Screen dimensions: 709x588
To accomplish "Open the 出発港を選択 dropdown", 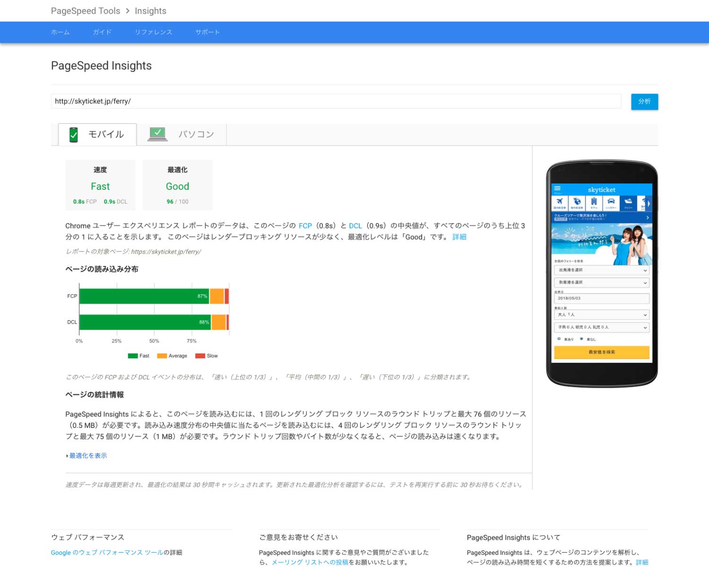I will 601,270.
